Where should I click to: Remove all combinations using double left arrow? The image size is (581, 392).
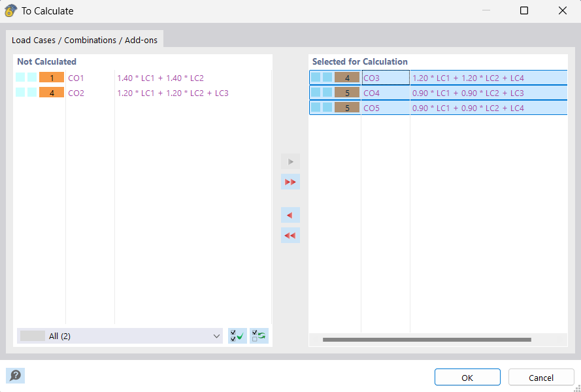point(290,235)
